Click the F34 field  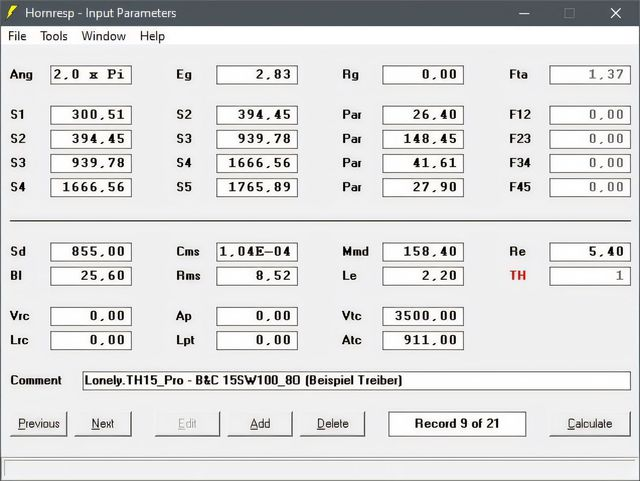click(x=590, y=163)
